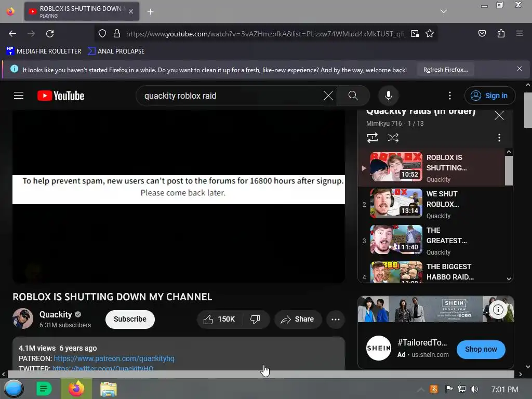This screenshot has height=399, width=532.
Task: Start voice search with microphone icon
Action: tap(389, 96)
